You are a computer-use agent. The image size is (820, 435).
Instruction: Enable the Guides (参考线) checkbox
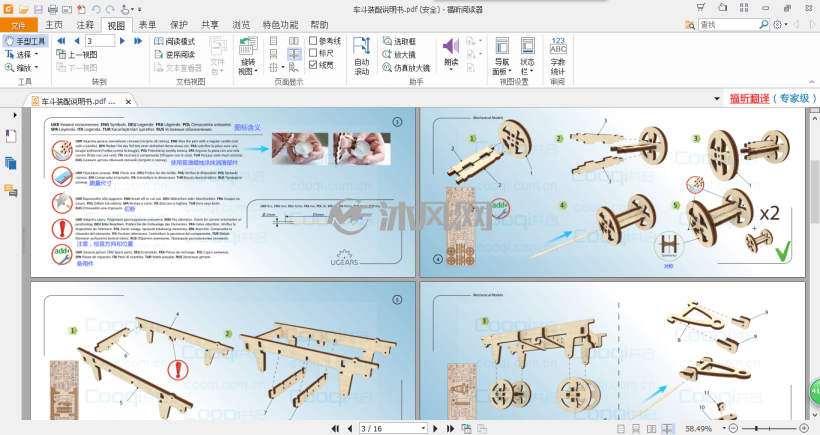point(313,40)
